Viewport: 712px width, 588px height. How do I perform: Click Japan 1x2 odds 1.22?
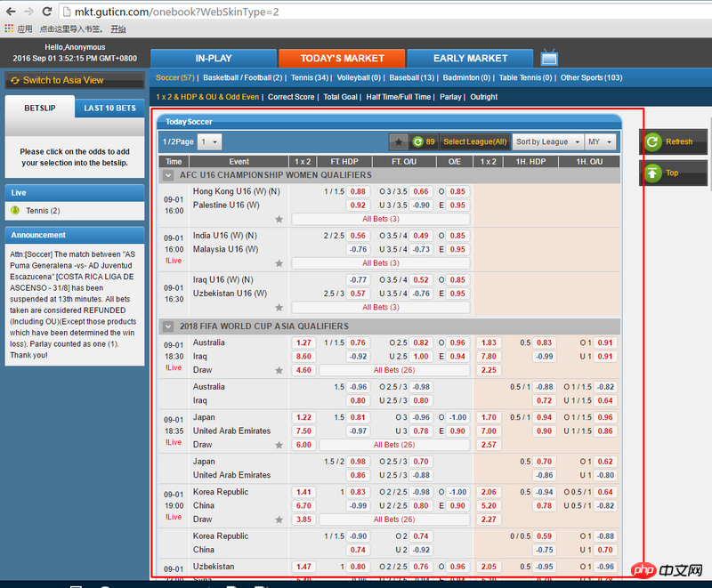(303, 417)
